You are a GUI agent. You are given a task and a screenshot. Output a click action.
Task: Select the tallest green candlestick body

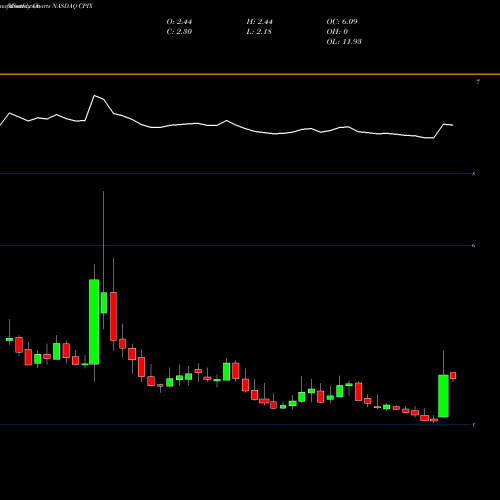click(94, 322)
